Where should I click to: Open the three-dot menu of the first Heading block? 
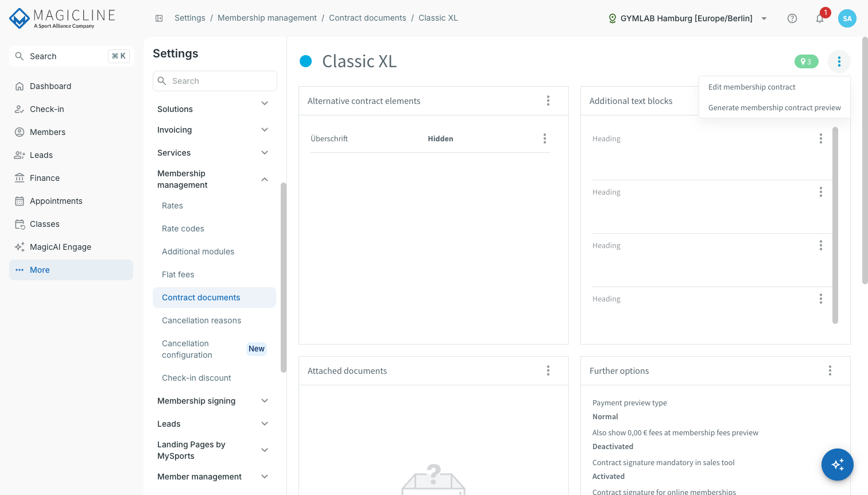click(x=821, y=138)
